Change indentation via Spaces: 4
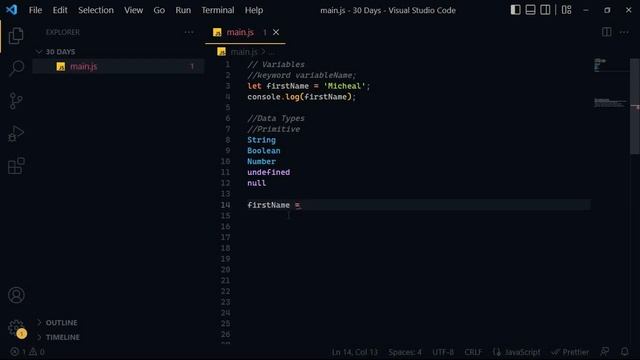Viewport: 640px width, 360px height. tap(405, 352)
